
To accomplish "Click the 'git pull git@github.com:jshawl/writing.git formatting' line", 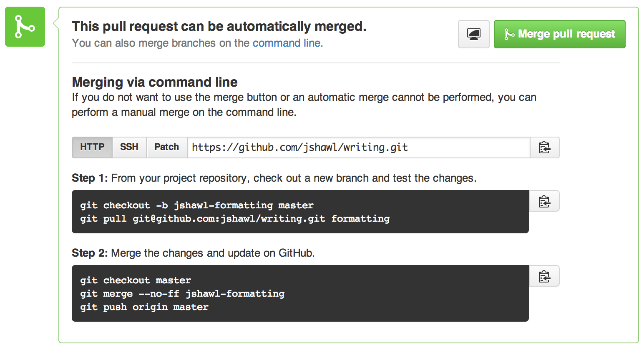I will [x=235, y=219].
